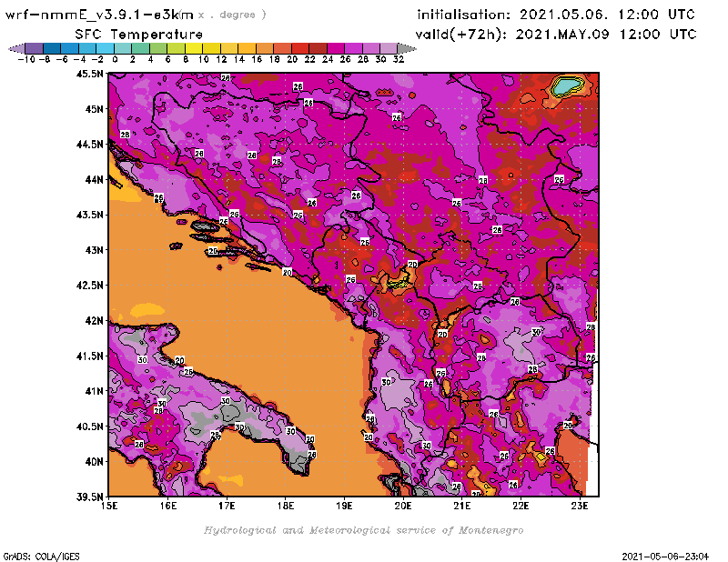Screen dimensions: 728x562
Task: Click the '40N' latitude axis label
Action: coord(94,462)
